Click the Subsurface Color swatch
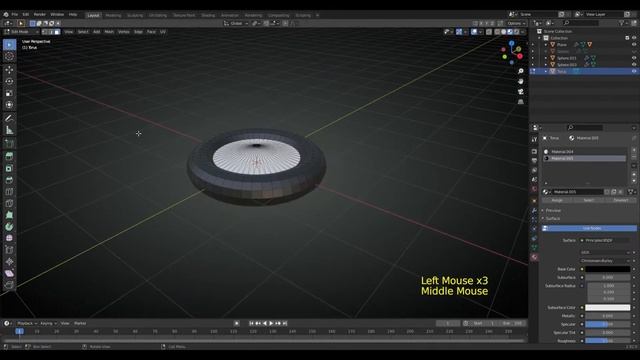Viewport: 640px width, 360px height. (608, 307)
